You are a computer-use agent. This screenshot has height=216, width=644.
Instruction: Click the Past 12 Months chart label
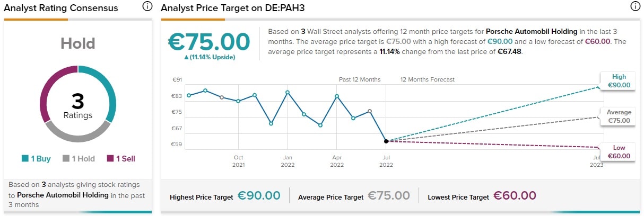click(360, 79)
